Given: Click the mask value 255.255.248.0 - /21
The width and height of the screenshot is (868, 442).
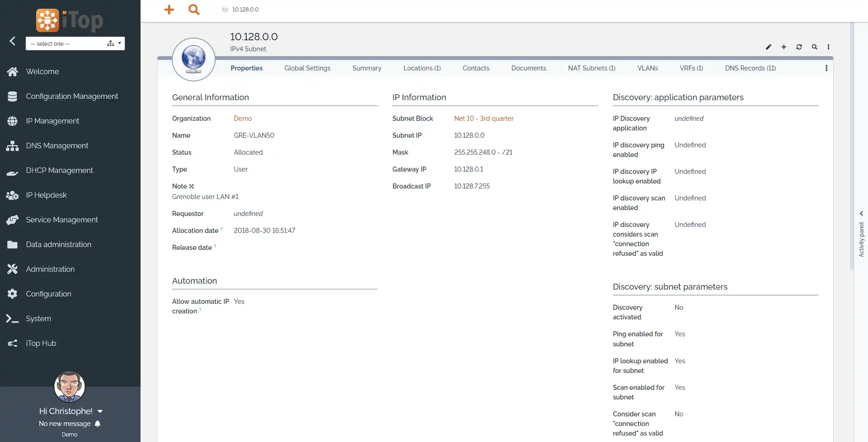Looking at the screenshot, I should 483,152.
